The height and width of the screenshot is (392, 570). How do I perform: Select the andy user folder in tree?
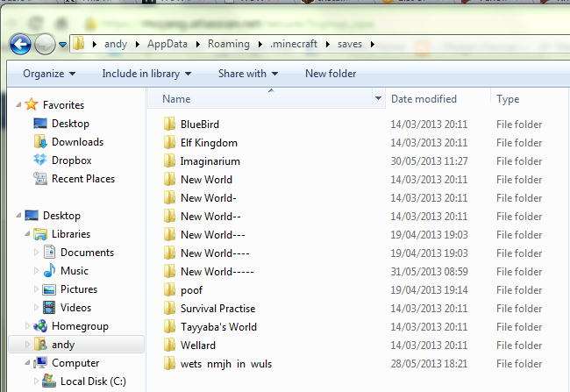[76, 345]
